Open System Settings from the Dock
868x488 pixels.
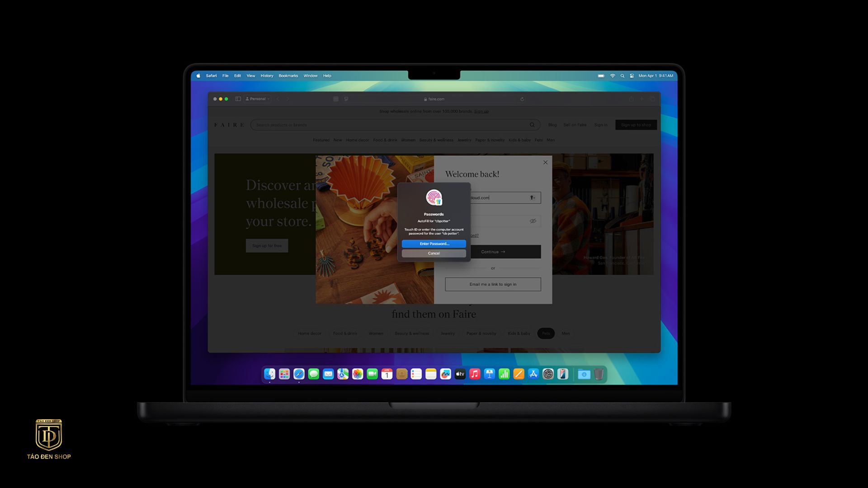(x=548, y=374)
